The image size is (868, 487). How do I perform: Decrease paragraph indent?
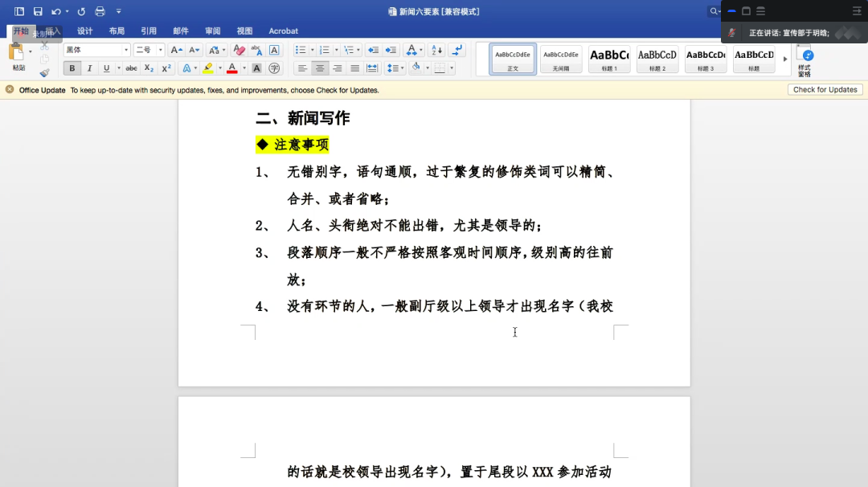(373, 50)
